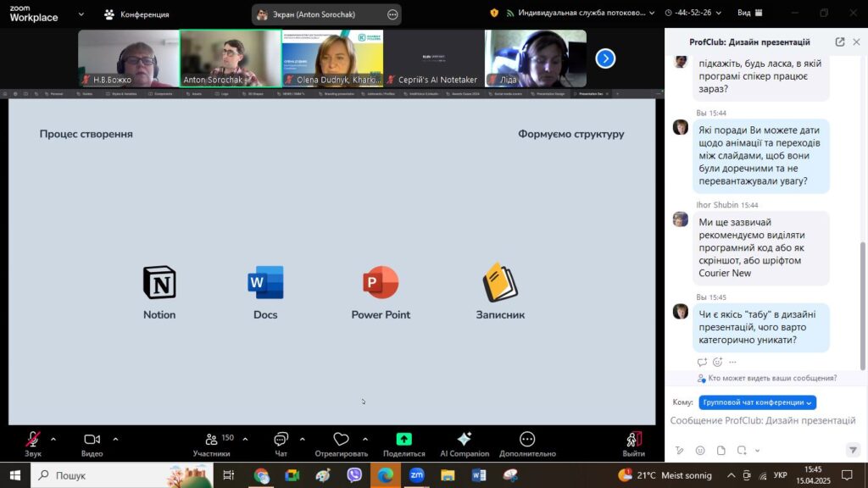Open Chrome from the taskbar
Image resolution: width=868 pixels, height=488 pixels.
[261, 475]
